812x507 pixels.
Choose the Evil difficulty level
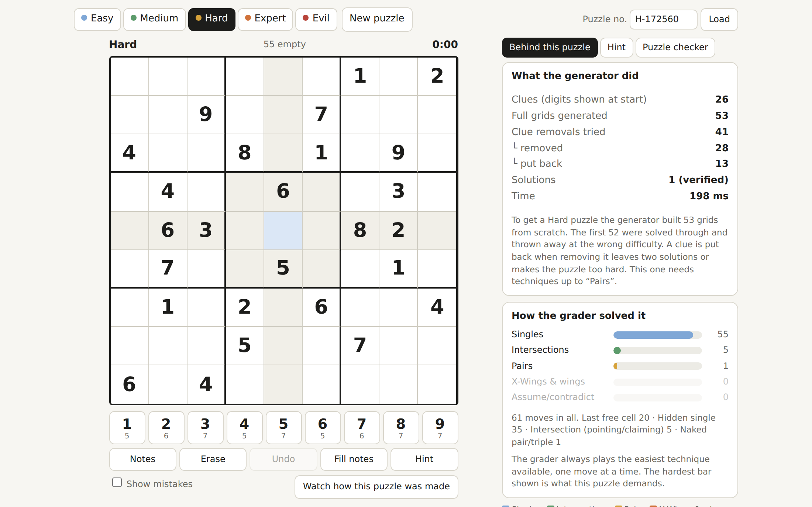pos(316,19)
